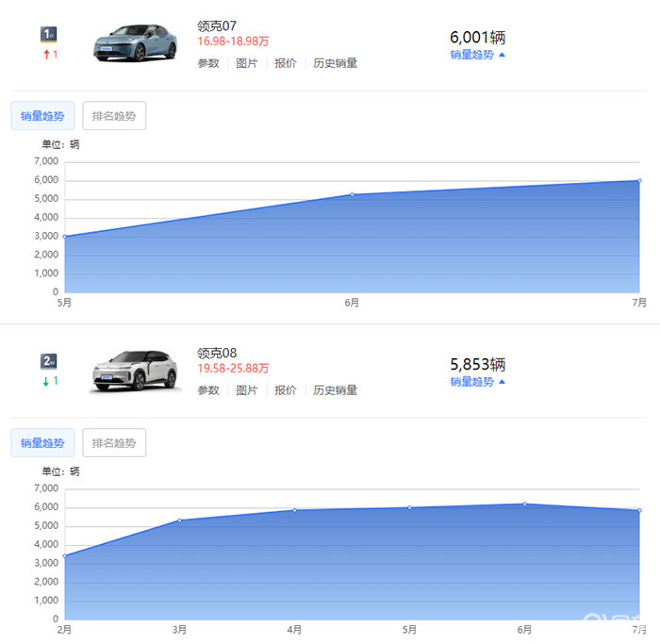Open the 领克08 model title
Viewport: 660px width, 644px height.
[x=217, y=354]
